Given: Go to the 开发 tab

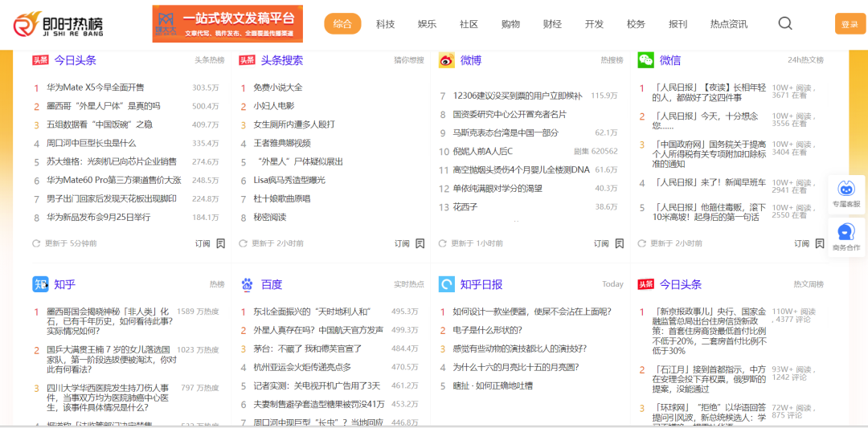Looking at the screenshot, I should click(x=595, y=24).
